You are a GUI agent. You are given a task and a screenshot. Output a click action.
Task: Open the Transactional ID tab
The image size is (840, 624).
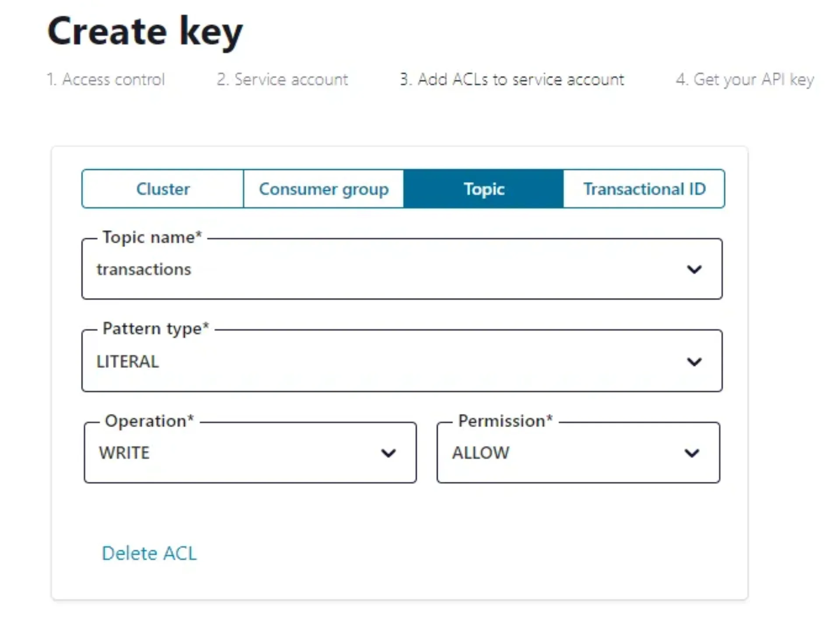[x=644, y=189]
